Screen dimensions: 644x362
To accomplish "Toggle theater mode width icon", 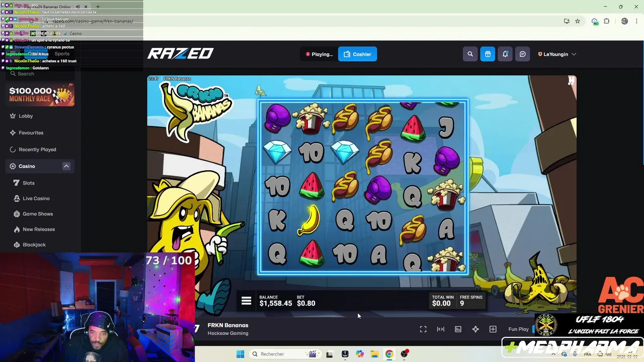I will click(x=441, y=329).
